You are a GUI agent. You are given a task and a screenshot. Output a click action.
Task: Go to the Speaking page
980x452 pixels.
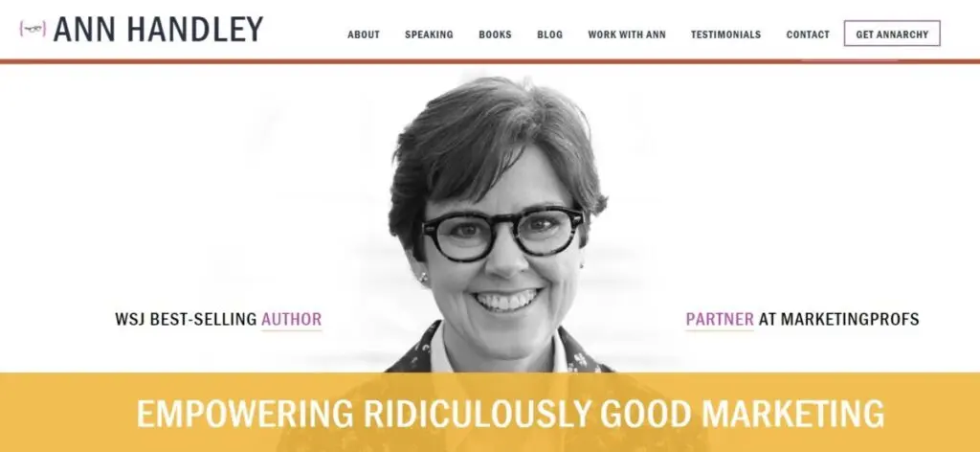(429, 34)
